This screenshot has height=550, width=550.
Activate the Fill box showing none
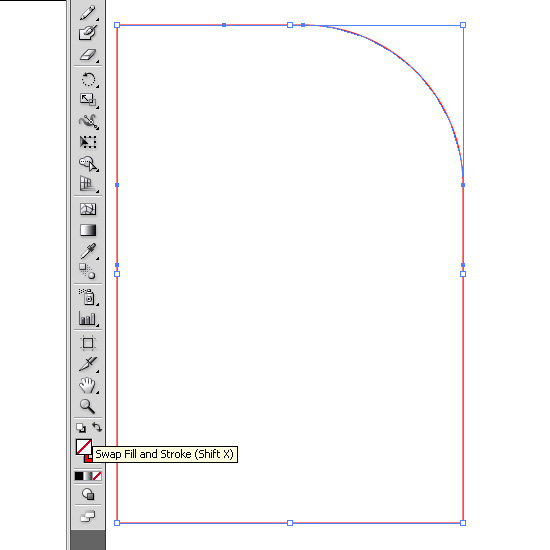(84, 447)
